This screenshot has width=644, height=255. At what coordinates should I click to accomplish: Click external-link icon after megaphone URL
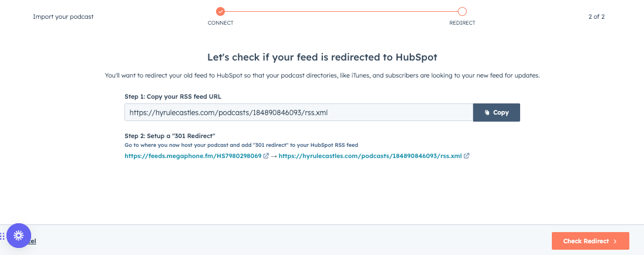pos(266,156)
